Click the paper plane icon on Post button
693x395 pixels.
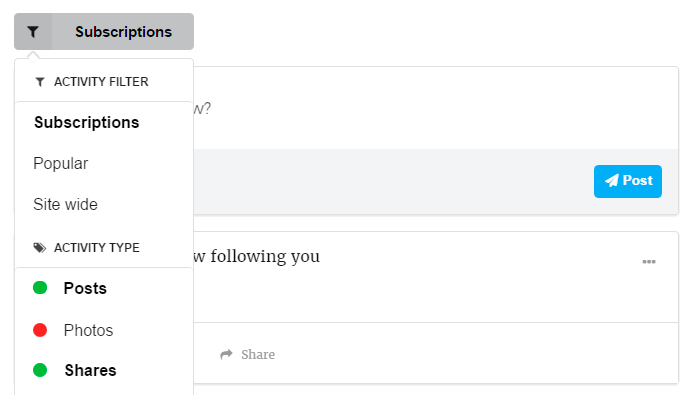(x=612, y=180)
